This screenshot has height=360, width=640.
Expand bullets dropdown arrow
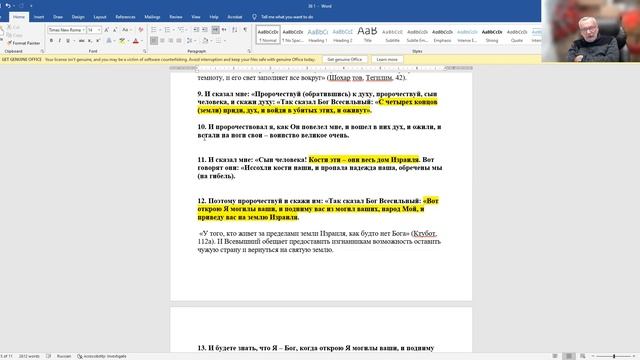(x=160, y=30)
